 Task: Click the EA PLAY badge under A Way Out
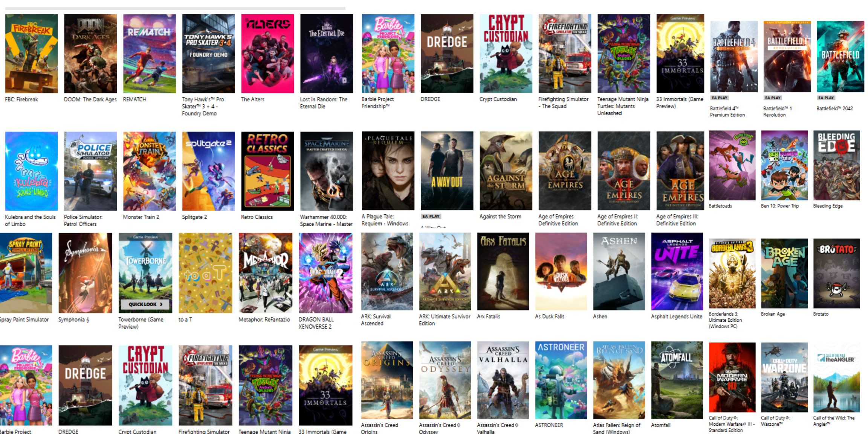[x=431, y=217]
